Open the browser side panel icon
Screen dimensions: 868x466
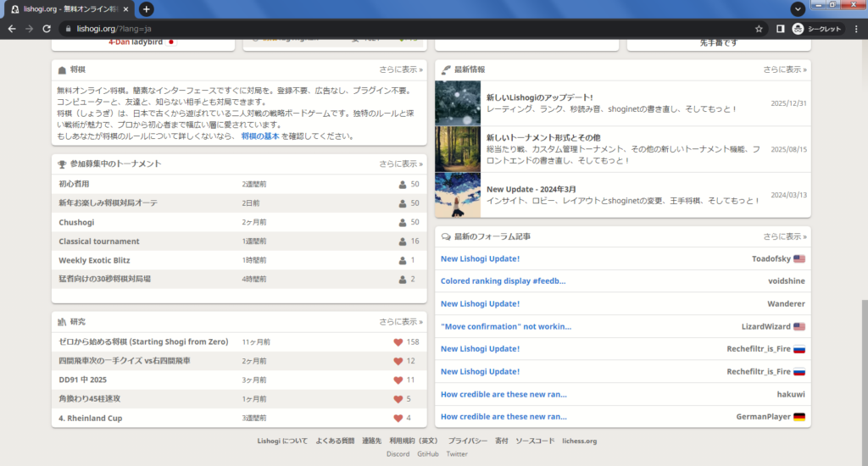(780, 29)
